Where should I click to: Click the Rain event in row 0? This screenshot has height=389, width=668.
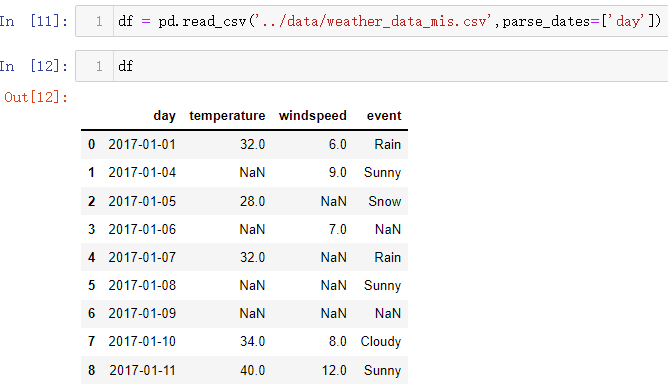(x=388, y=144)
